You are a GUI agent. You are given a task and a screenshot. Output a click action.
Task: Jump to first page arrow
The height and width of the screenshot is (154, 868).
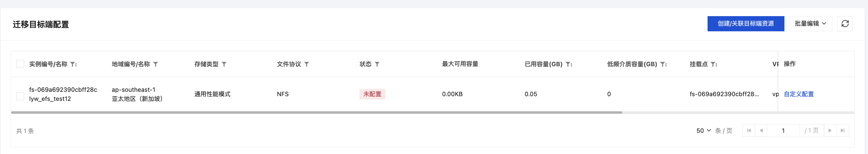pos(749,131)
